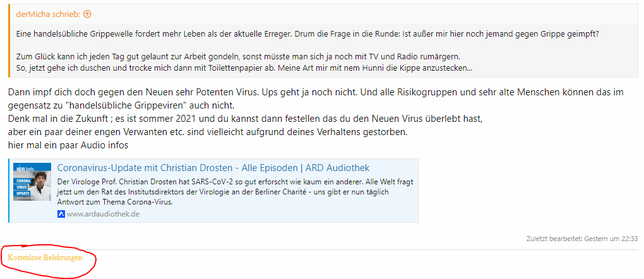Click the blue left border of the link card

click(9, 190)
